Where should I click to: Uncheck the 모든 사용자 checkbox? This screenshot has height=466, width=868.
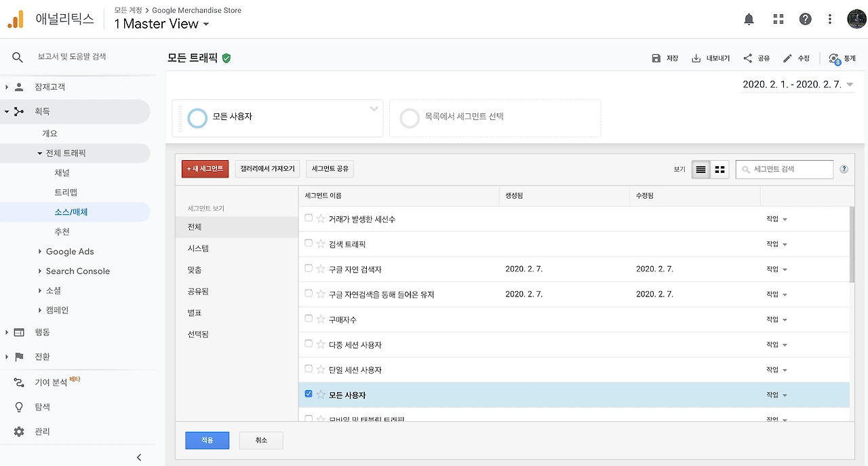click(309, 394)
